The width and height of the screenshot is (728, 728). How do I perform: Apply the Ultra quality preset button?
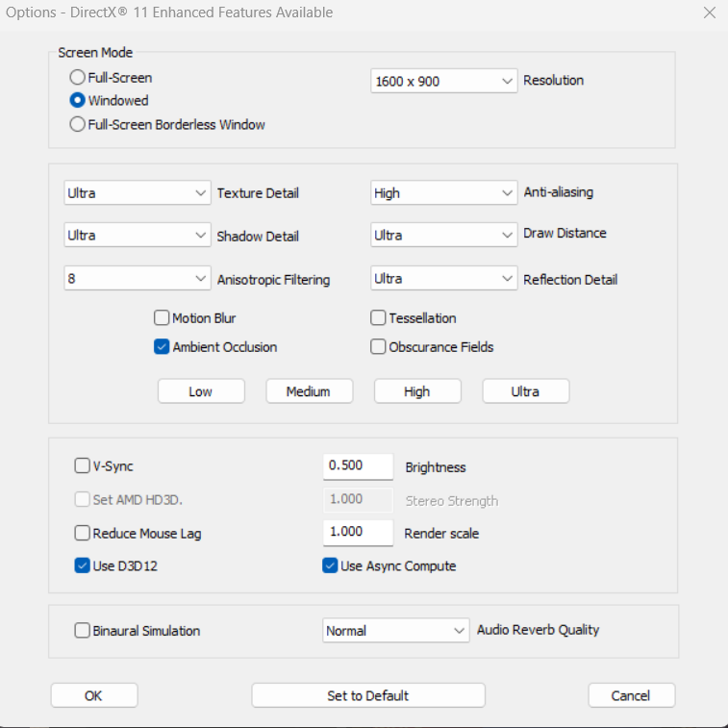point(525,391)
